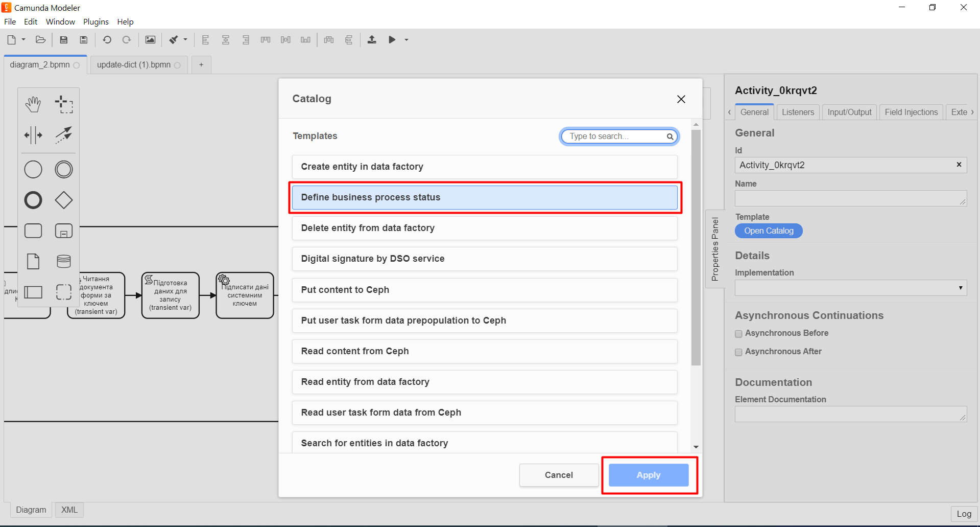
Task: Open the Help menu
Action: pos(125,21)
